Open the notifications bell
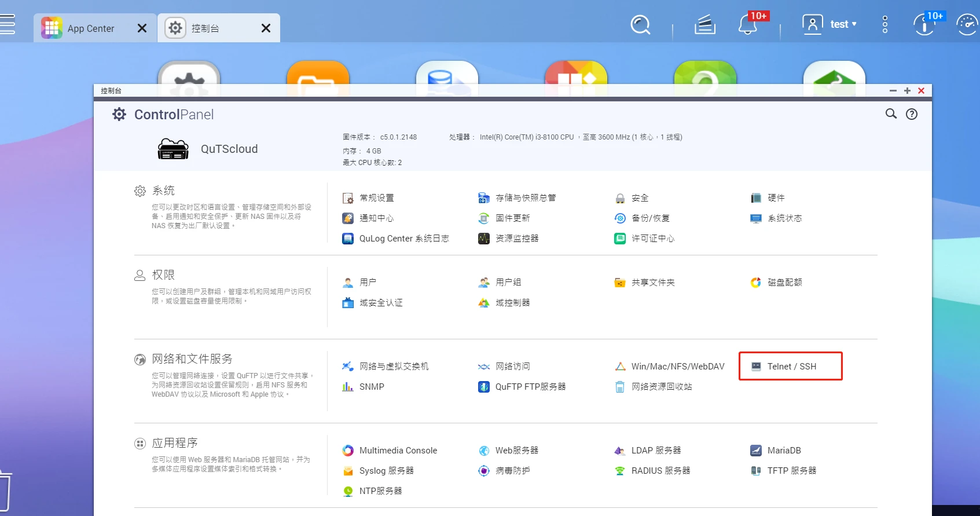Image resolution: width=980 pixels, height=516 pixels. (x=748, y=25)
